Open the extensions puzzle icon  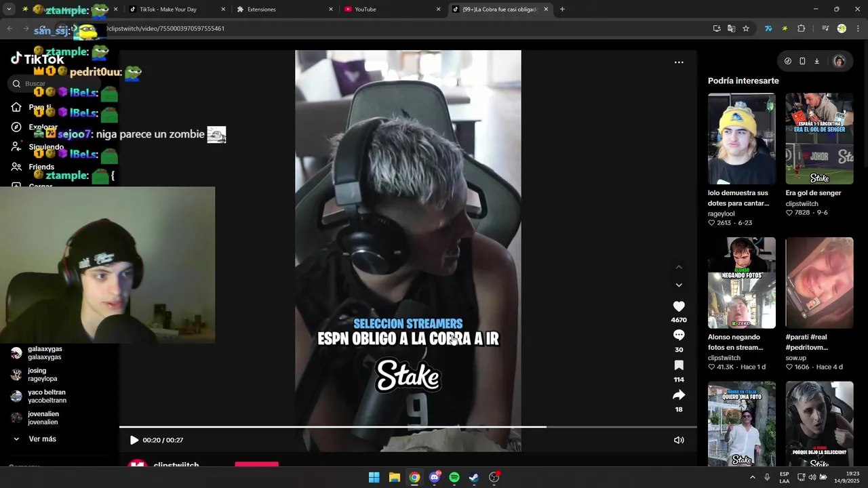(x=802, y=28)
